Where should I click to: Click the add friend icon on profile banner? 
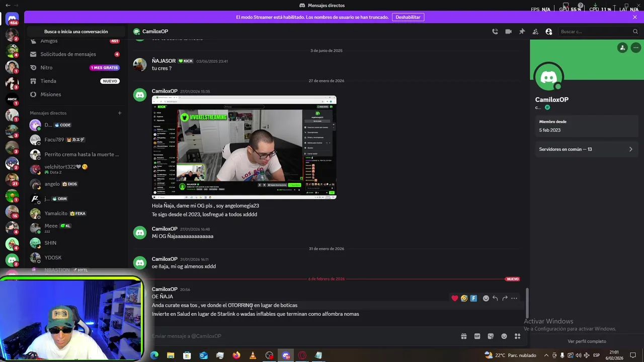pos(622,48)
